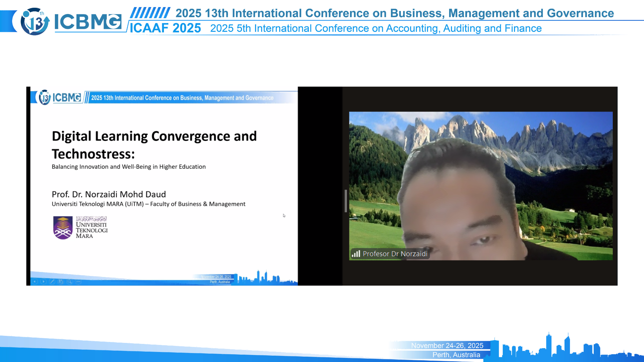Select the pen annotation tool icon
This screenshot has width=644, height=362.
[x=52, y=282]
